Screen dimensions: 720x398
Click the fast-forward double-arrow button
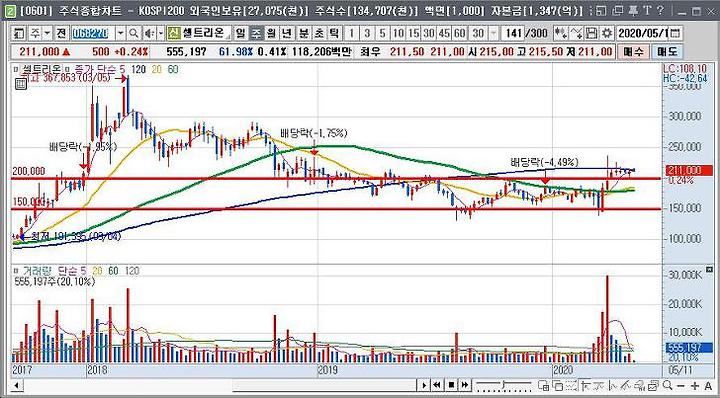pyautogui.click(x=465, y=385)
